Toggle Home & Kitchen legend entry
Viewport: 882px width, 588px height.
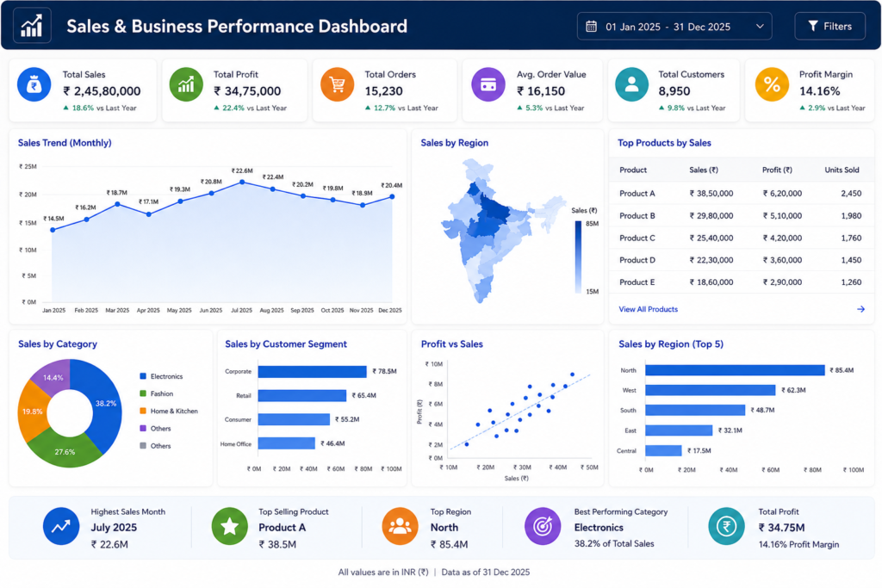point(169,411)
